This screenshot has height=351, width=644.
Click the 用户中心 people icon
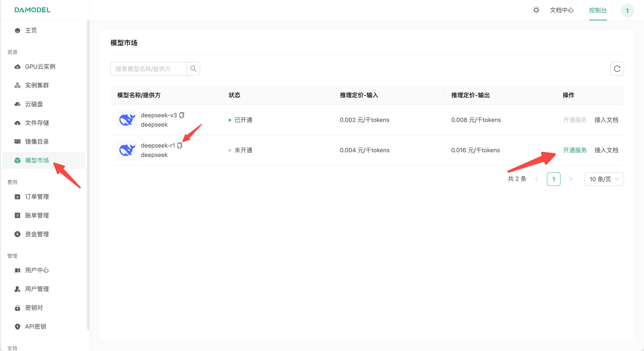click(17, 270)
